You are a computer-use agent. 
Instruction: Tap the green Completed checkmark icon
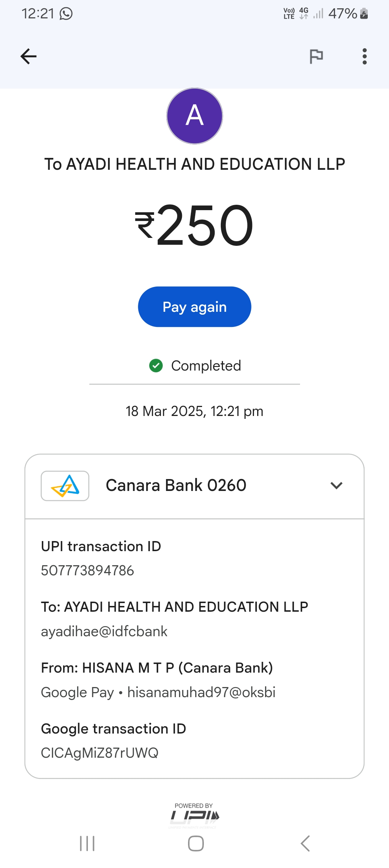[156, 366]
